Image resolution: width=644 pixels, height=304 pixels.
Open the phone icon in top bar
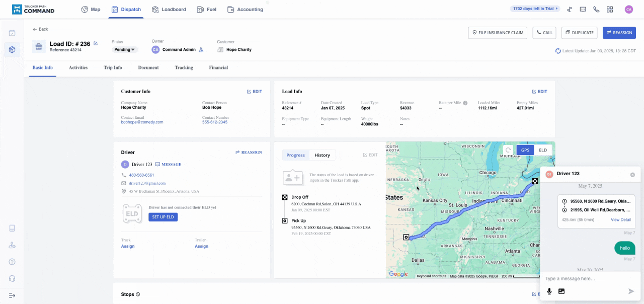pyautogui.click(x=596, y=10)
